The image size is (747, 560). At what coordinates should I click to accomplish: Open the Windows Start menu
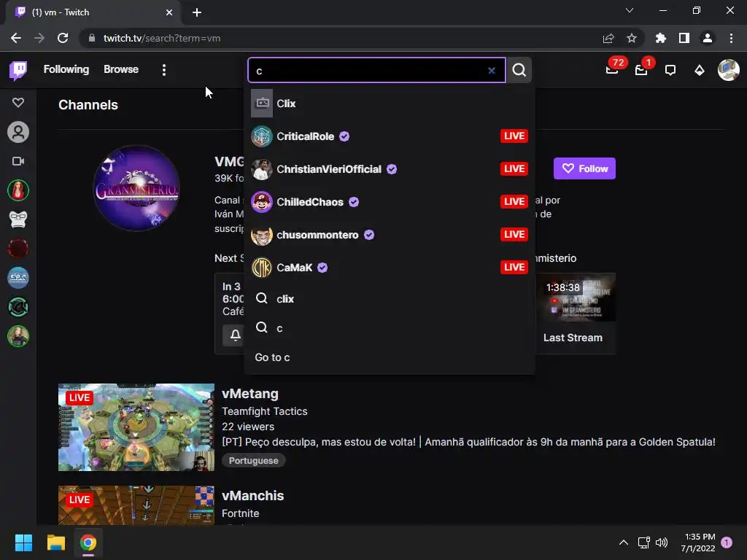[23, 542]
